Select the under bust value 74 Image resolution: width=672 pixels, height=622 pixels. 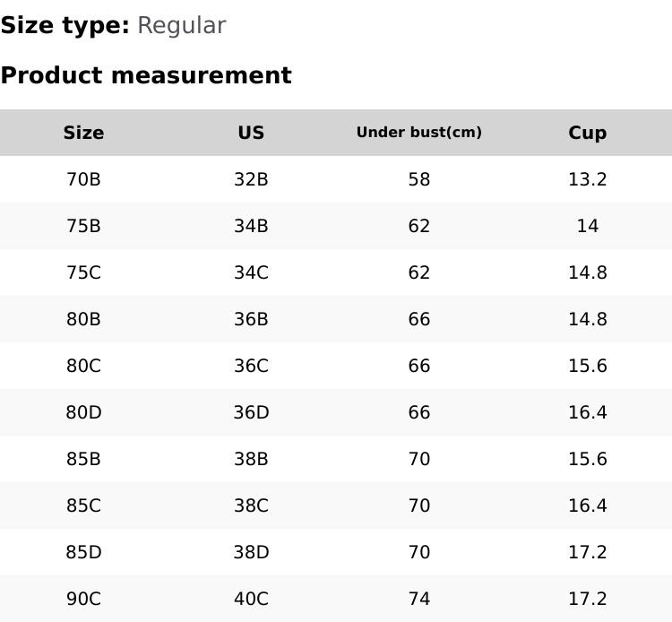click(x=418, y=599)
